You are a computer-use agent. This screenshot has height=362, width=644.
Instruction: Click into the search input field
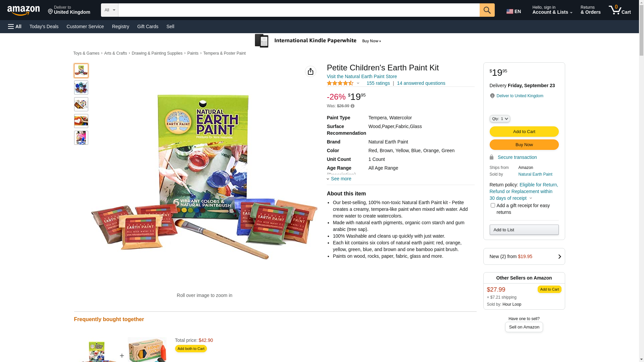pos(299,10)
